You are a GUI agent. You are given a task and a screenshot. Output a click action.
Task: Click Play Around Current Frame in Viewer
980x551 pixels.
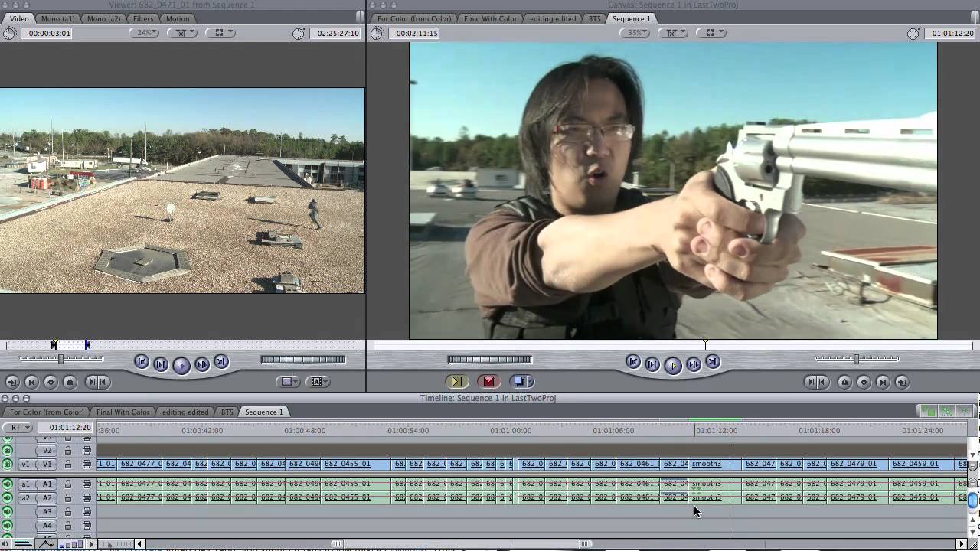202,364
